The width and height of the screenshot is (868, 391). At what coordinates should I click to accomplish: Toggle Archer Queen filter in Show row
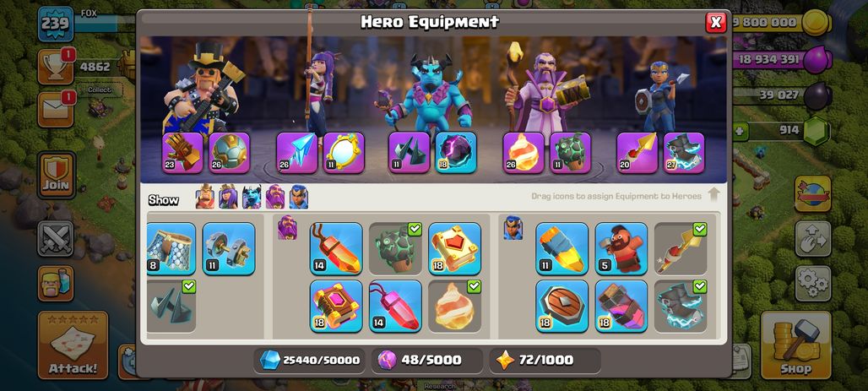click(228, 197)
